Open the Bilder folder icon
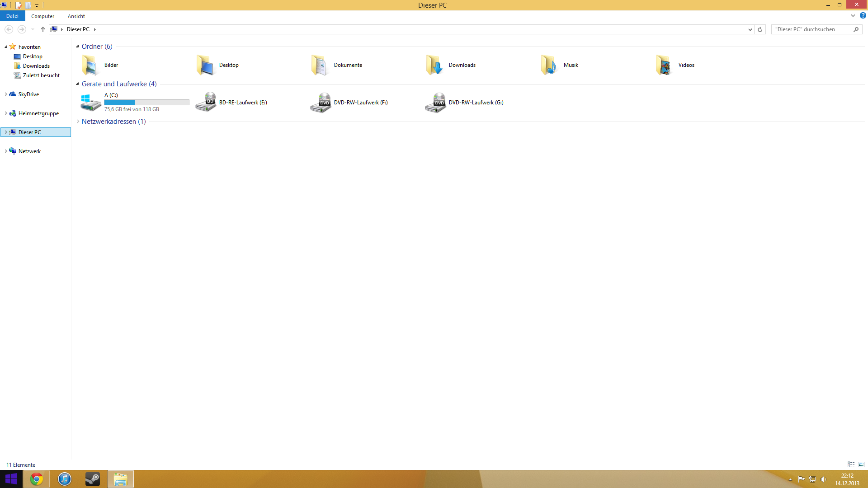The height and width of the screenshot is (488, 868). tap(90, 65)
